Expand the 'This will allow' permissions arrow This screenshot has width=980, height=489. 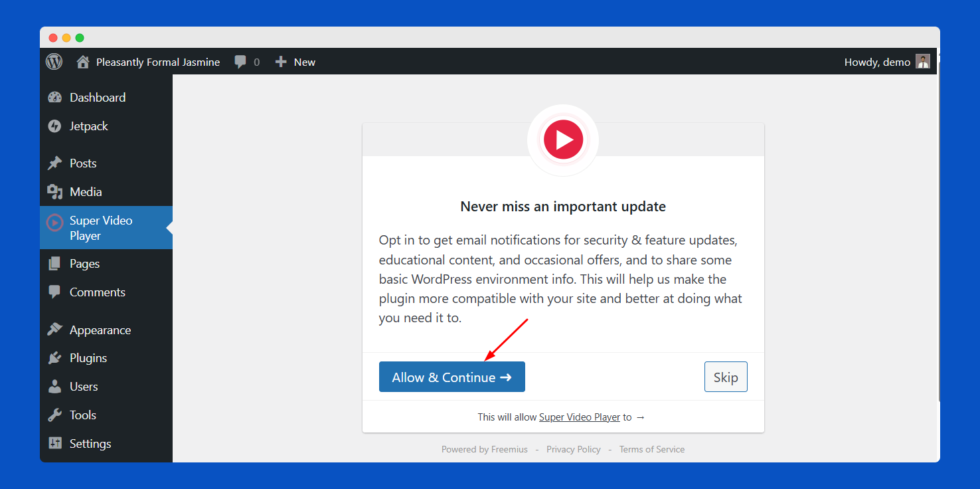tap(640, 417)
